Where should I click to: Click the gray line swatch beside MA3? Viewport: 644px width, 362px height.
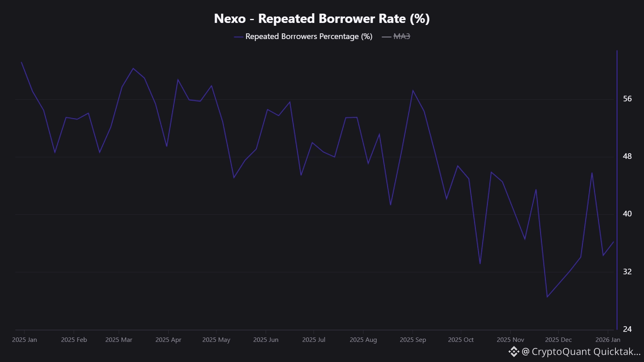[x=386, y=37]
